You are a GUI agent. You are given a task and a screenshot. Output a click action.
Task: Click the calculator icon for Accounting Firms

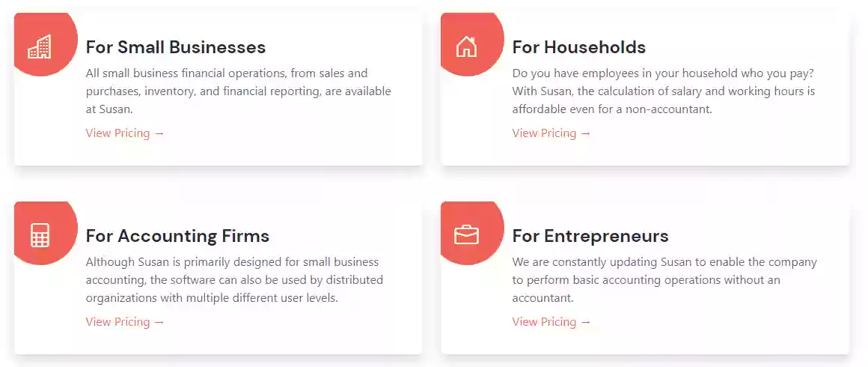40,235
